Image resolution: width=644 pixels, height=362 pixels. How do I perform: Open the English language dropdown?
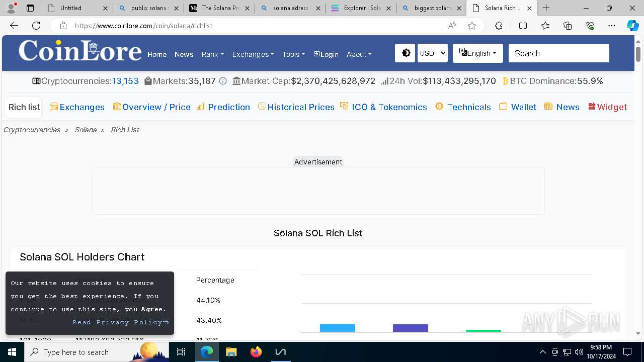[x=478, y=53]
